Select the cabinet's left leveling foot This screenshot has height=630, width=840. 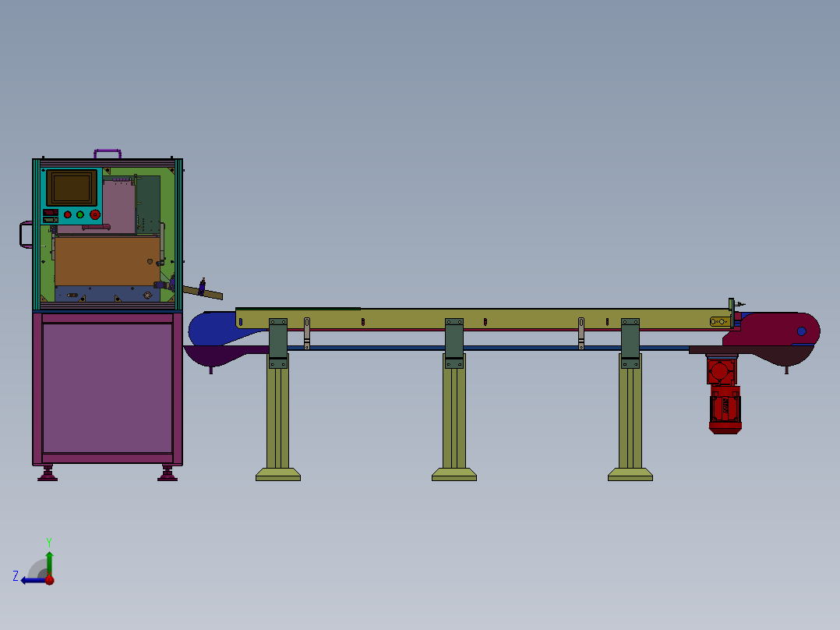pos(48,473)
